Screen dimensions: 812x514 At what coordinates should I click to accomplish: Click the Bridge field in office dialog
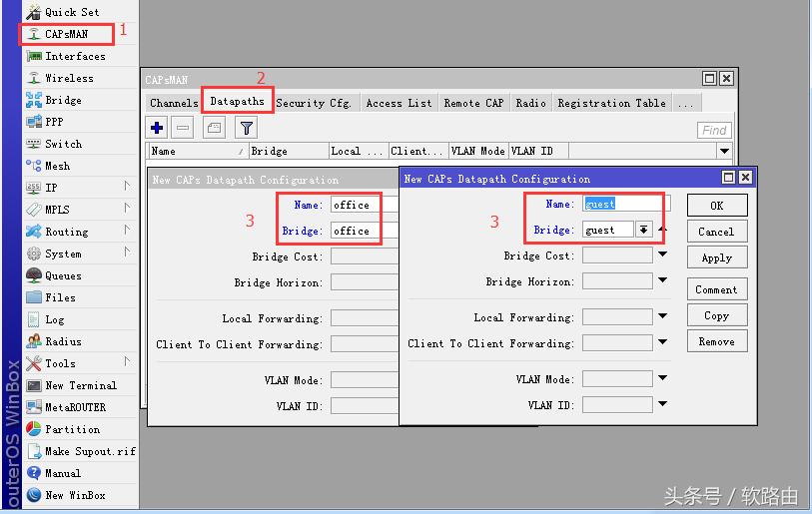point(365,231)
